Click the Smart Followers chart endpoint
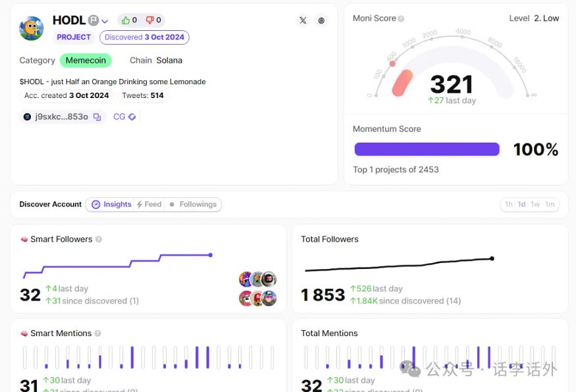Screen dimensions: 576x392 tap(211, 255)
